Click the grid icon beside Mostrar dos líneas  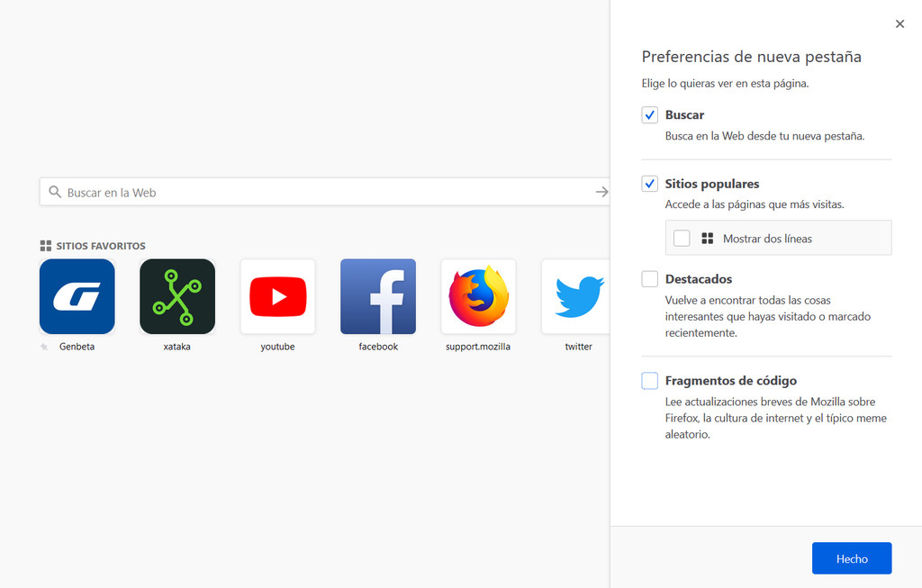coord(708,238)
